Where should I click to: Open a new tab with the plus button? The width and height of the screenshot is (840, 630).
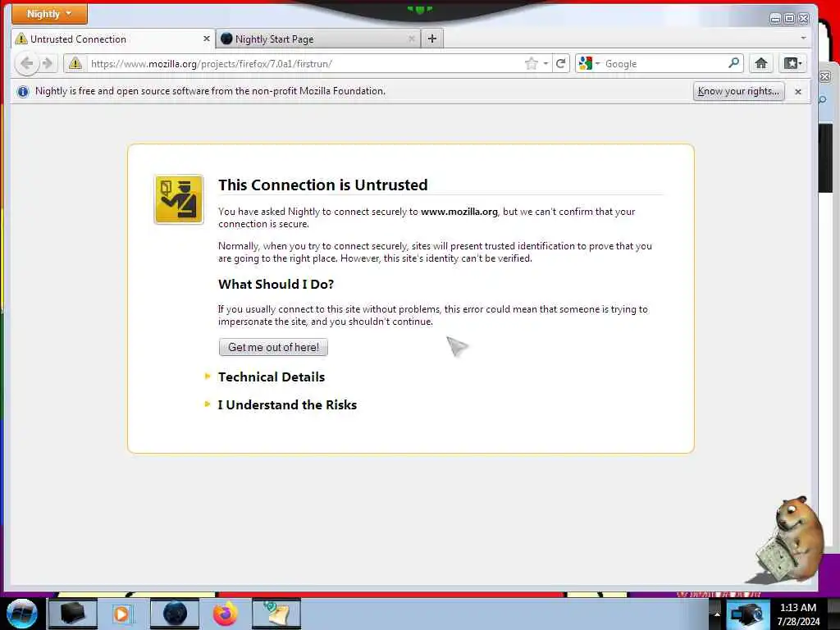432,39
